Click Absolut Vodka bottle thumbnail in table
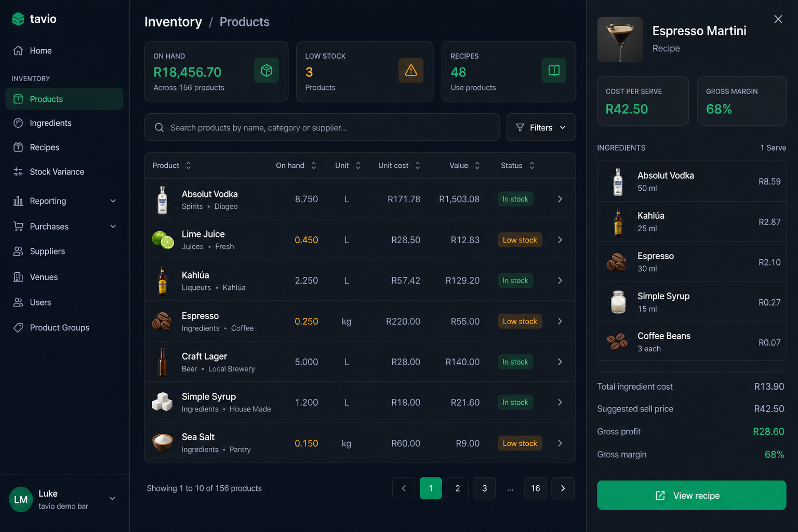 [x=163, y=200]
